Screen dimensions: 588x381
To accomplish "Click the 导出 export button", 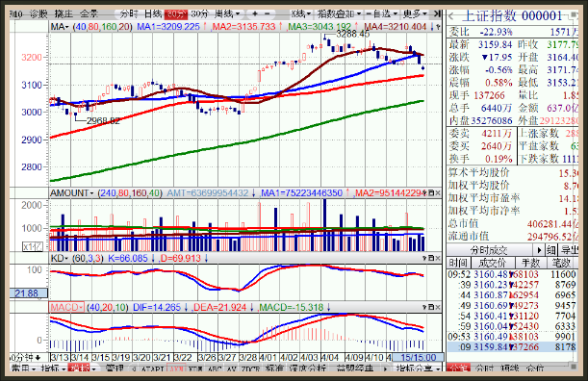I will click(569, 250).
